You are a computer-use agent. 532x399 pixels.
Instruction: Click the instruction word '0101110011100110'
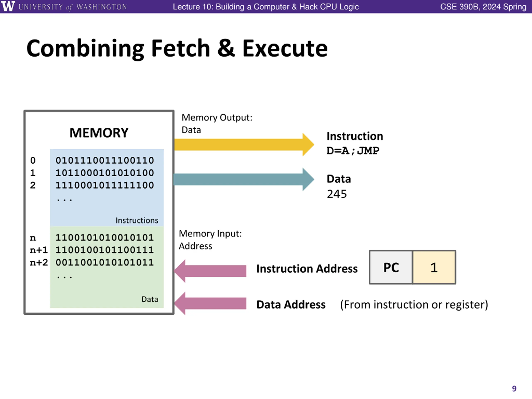pos(105,160)
